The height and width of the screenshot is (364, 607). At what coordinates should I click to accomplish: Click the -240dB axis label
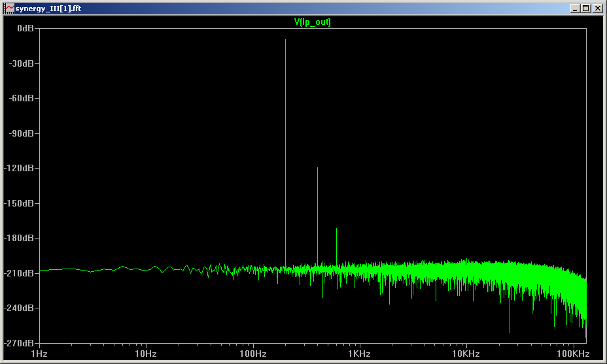pyautogui.click(x=20, y=308)
